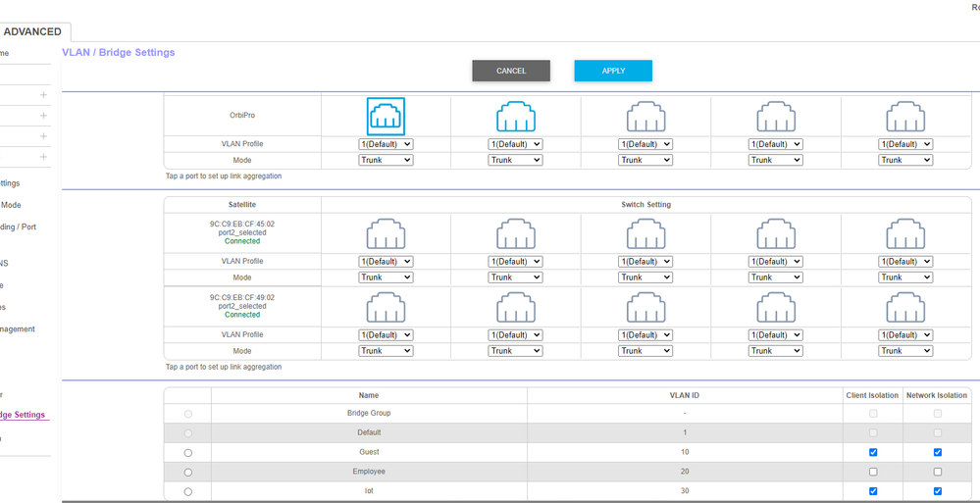Viewport: 980px width, 503px height.
Task: Click fourth port of satellite 9C:C9:EB:CF:49:02
Action: (x=775, y=308)
